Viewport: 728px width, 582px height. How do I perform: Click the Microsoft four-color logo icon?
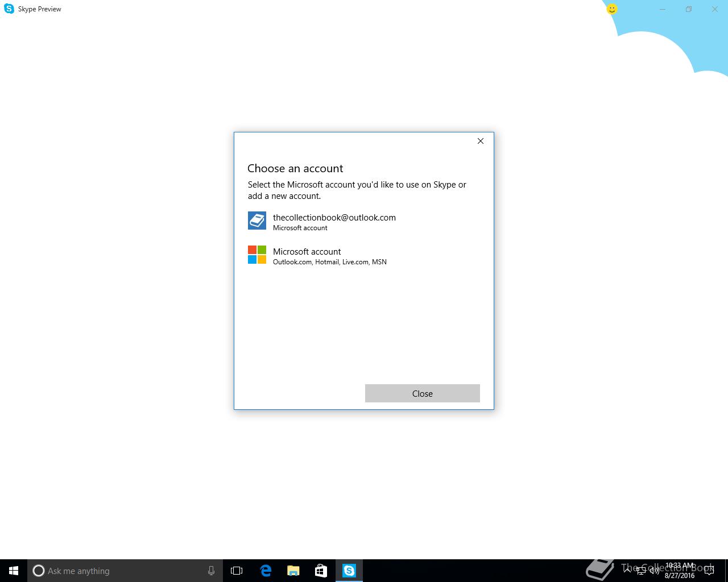click(257, 255)
